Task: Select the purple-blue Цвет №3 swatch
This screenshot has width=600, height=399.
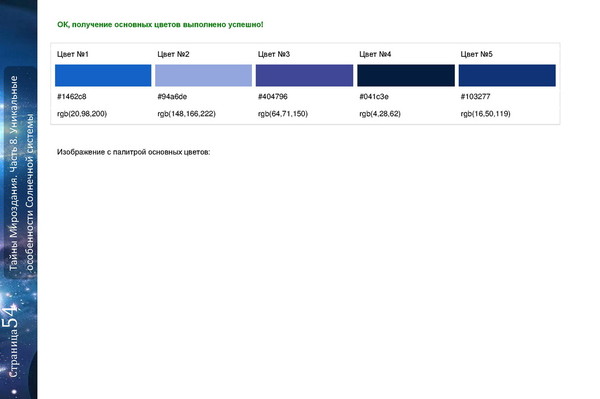Action: (x=304, y=75)
